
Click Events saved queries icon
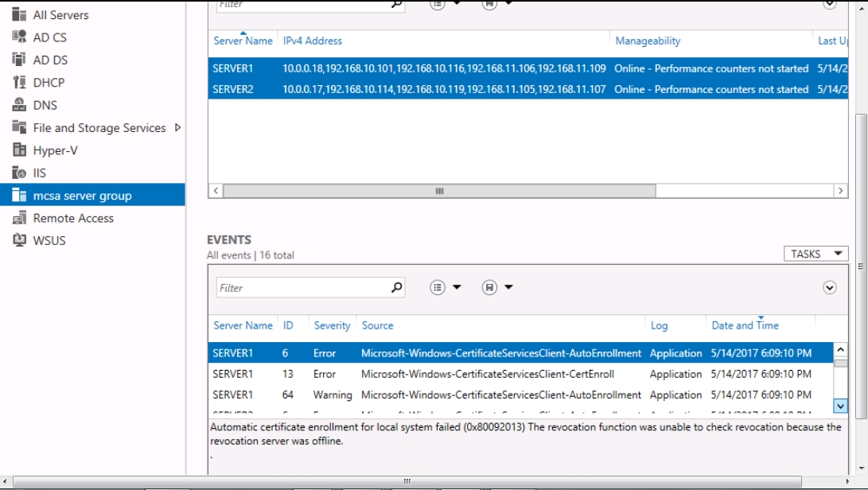coord(489,287)
